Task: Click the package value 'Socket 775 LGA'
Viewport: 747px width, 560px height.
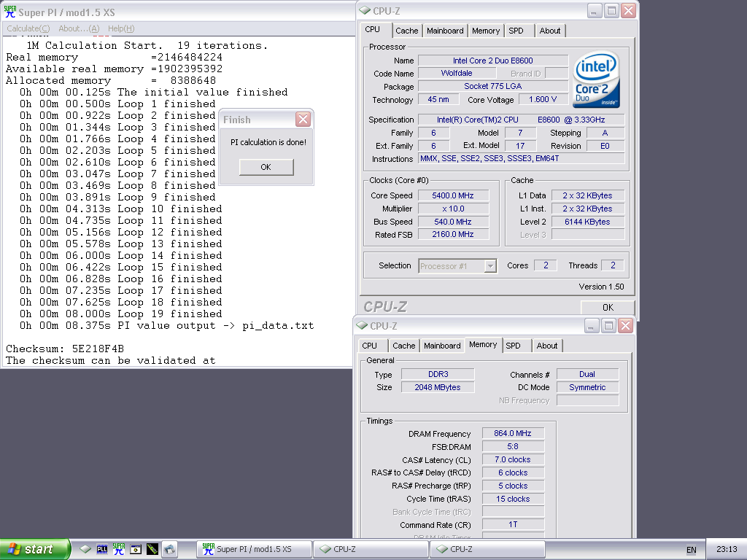Action: point(493,86)
